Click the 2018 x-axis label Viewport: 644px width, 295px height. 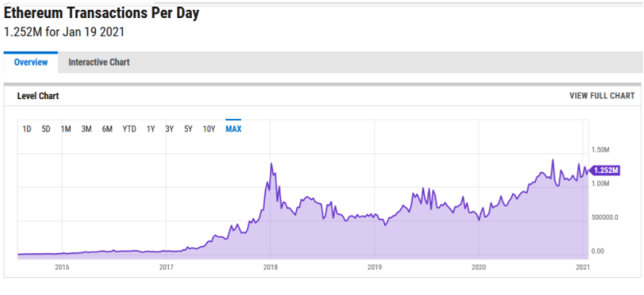tap(270, 267)
